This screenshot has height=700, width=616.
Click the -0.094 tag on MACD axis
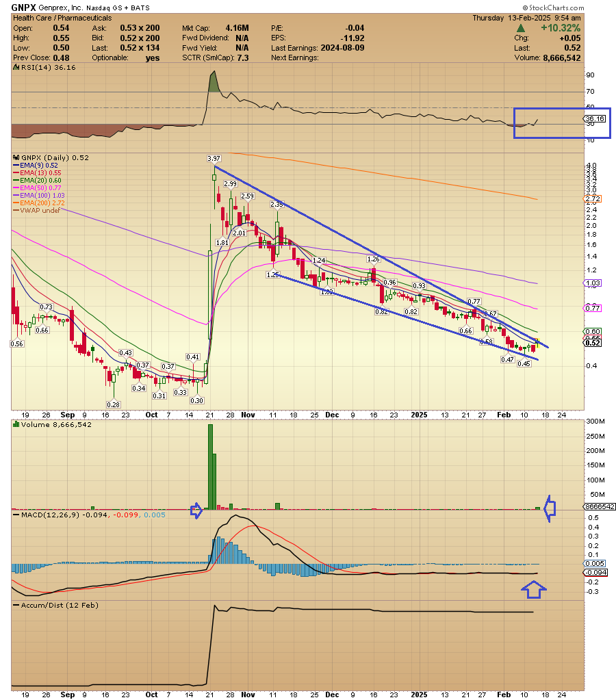tap(595, 572)
